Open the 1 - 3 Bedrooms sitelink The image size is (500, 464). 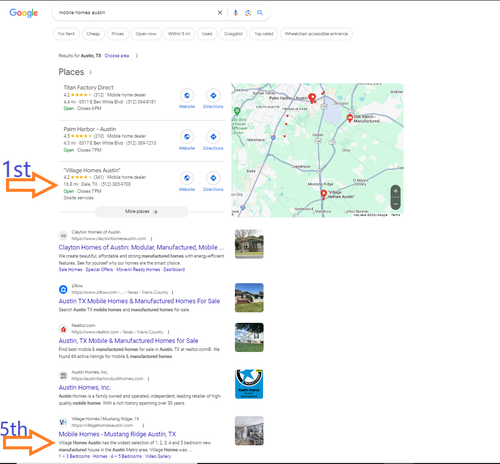74,456
